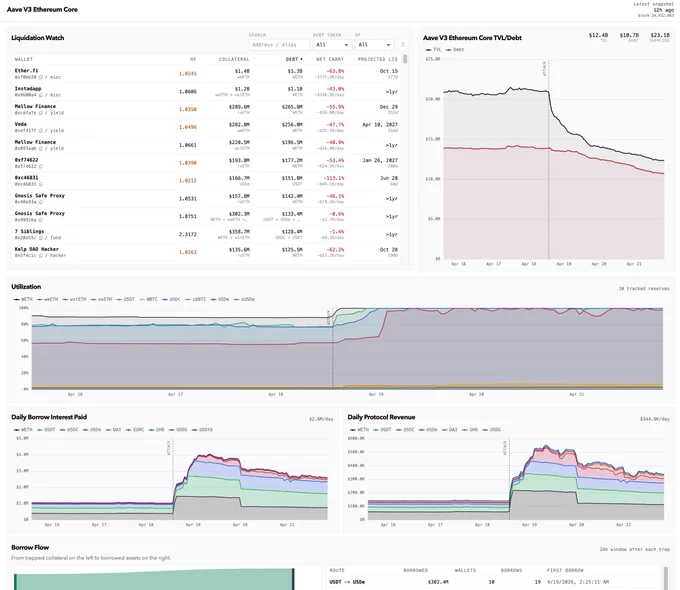Toggle USDe line in Utilization legend

(x=220, y=299)
